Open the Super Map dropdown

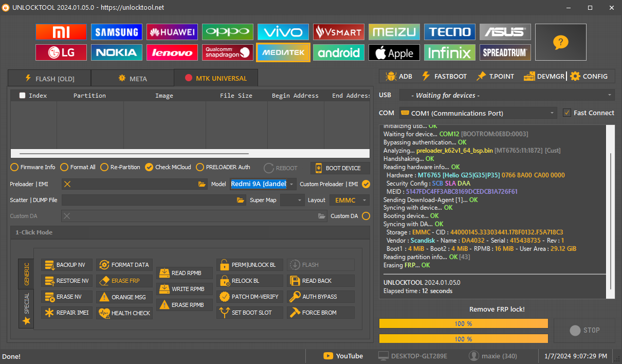pyautogui.click(x=292, y=200)
